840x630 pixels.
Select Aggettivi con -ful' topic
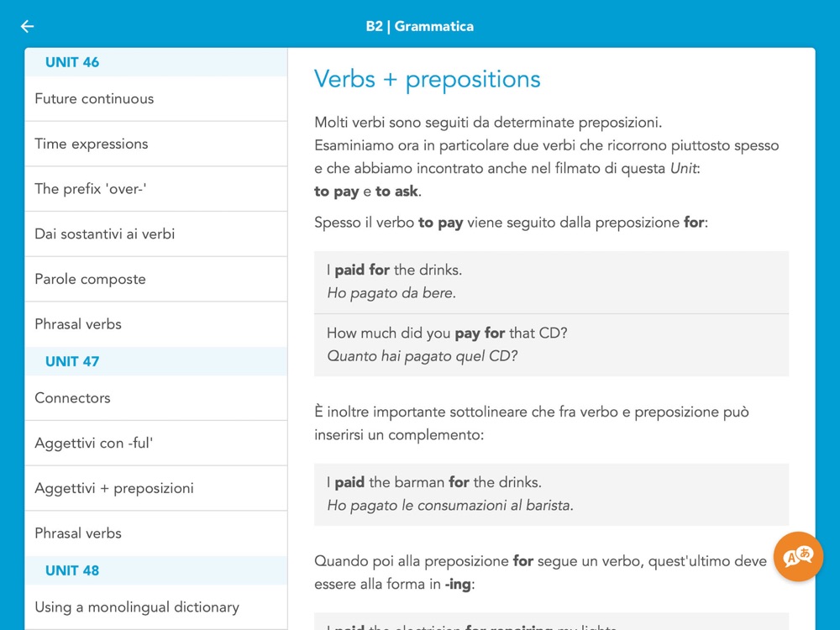click(93, 444)
